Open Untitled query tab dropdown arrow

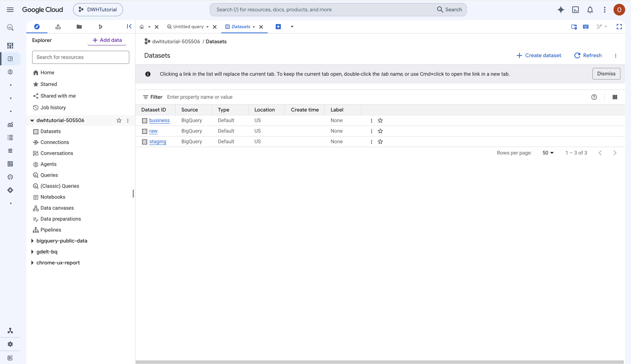[207, 27]
